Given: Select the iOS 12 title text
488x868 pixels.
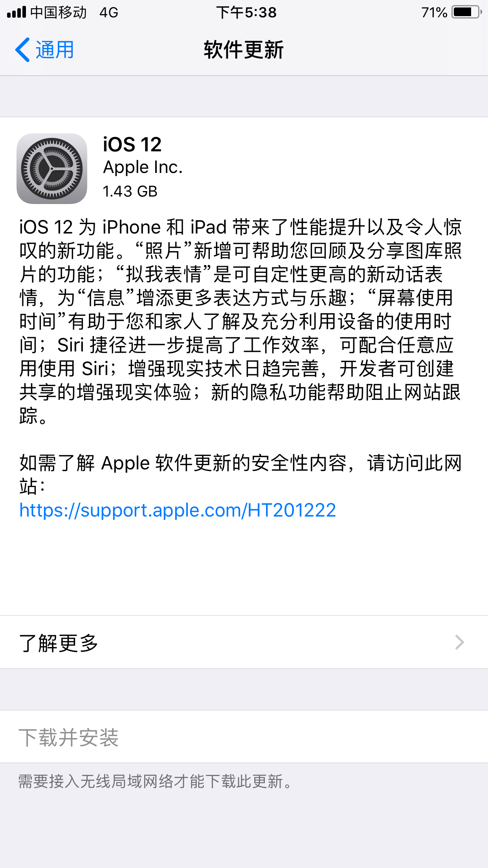Looking at the screenshot, I should (x=132, y=144).
